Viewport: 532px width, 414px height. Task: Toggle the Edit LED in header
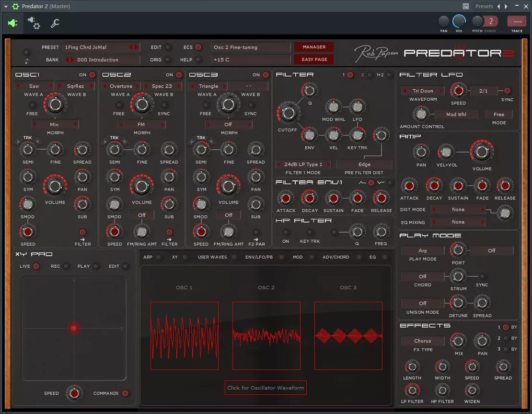click(168, 47)
